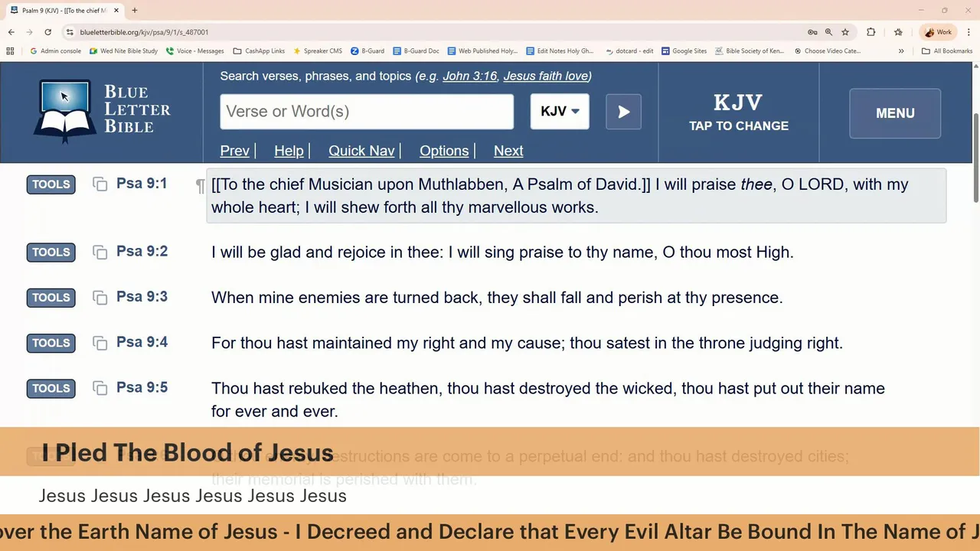The image size is (980, 551).
Task: Open the Quick Nav menu
Action: 361,151
